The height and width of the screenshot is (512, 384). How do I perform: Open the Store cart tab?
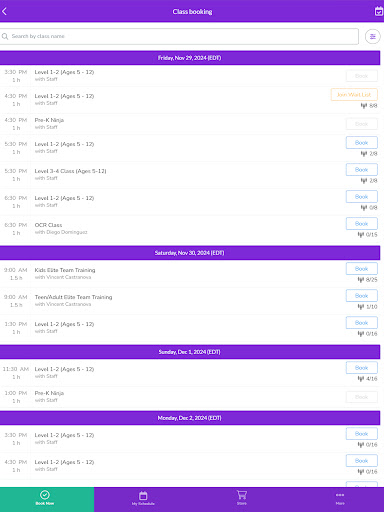242,498
